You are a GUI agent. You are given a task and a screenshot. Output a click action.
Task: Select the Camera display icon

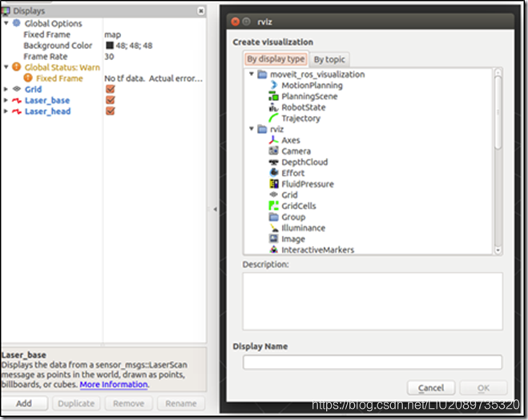(273, 151)
